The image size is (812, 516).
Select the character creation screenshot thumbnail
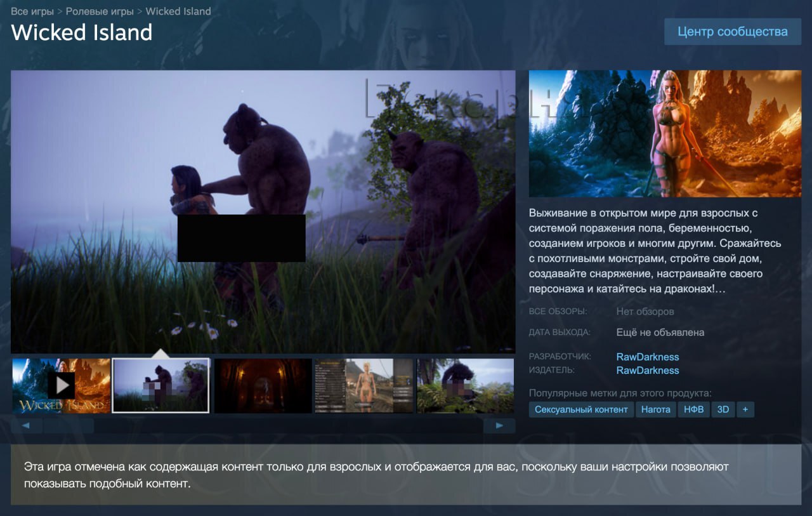coord(363,386)
